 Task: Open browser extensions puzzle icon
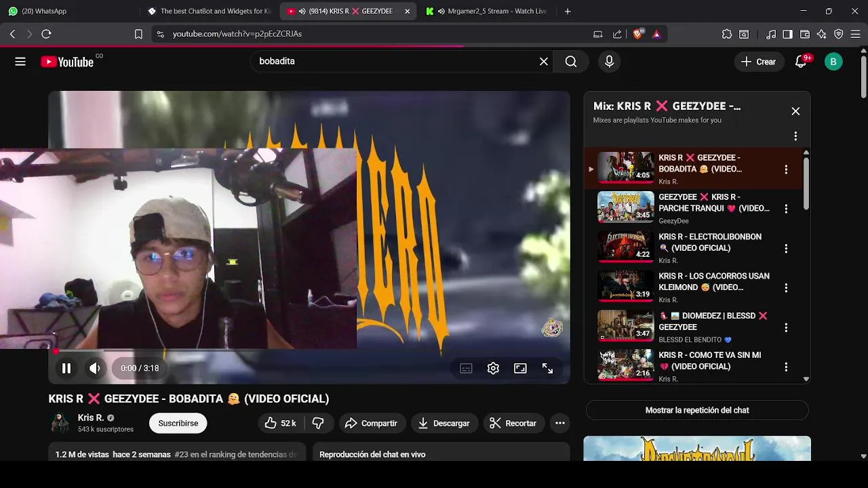coord(727,34)
